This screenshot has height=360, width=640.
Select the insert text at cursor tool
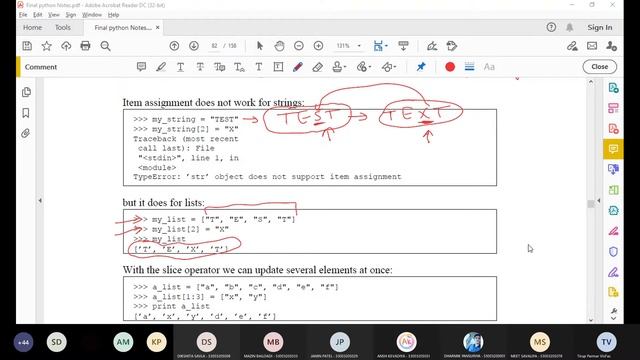pyautogui.click(x=239, y=67)
